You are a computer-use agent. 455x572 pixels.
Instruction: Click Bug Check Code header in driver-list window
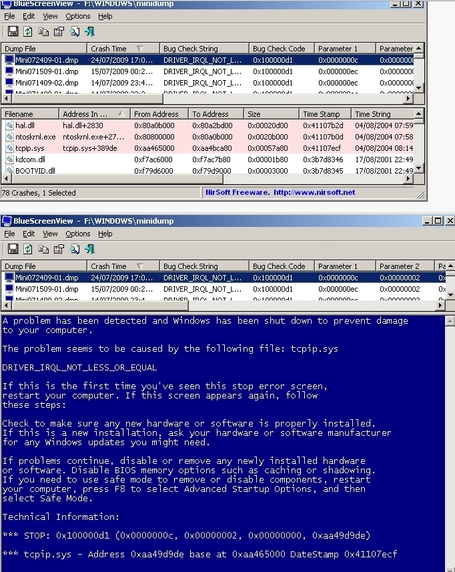[x=282, y=49]
